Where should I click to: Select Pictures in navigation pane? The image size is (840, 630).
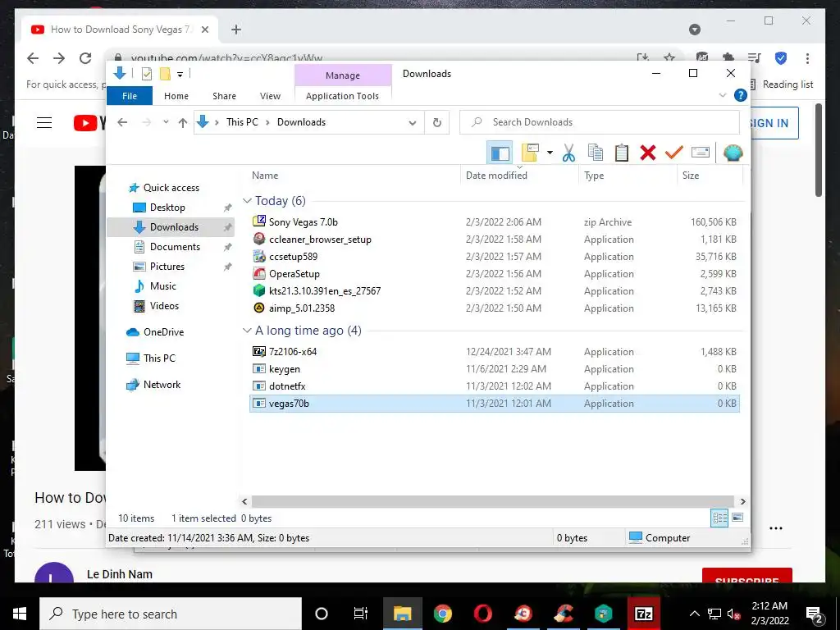click(167, 267)
